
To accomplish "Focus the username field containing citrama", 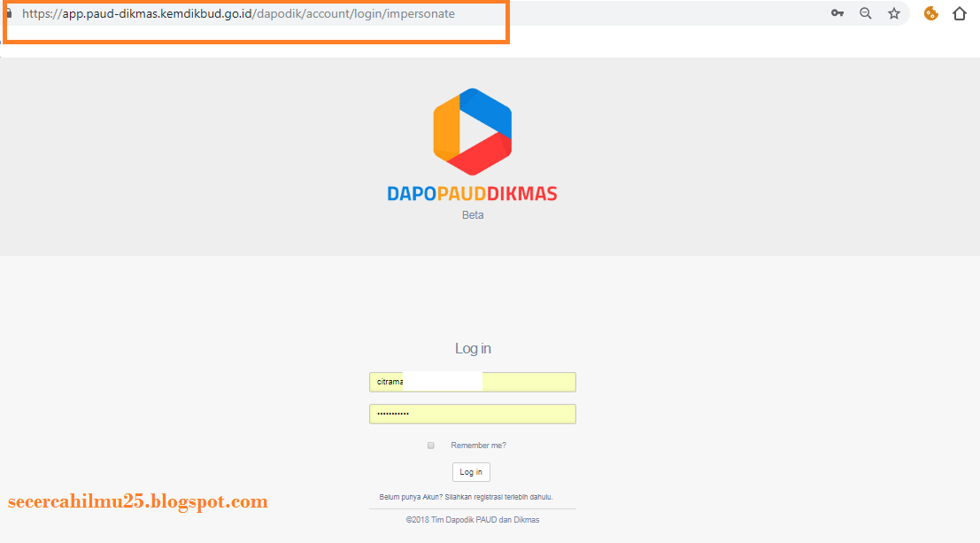I will click(x=473, y=382).
